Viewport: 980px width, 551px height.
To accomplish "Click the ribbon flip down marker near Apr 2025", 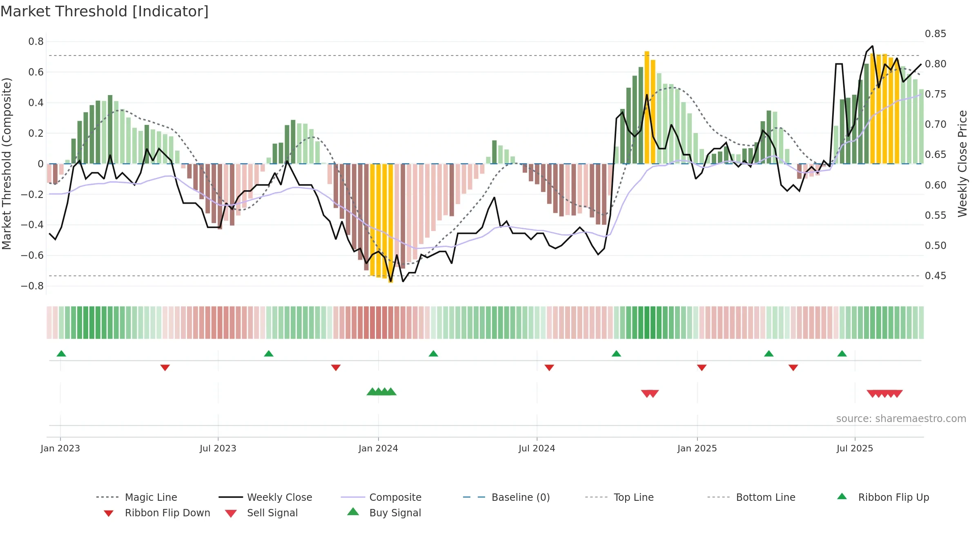I will coord(793,368).
